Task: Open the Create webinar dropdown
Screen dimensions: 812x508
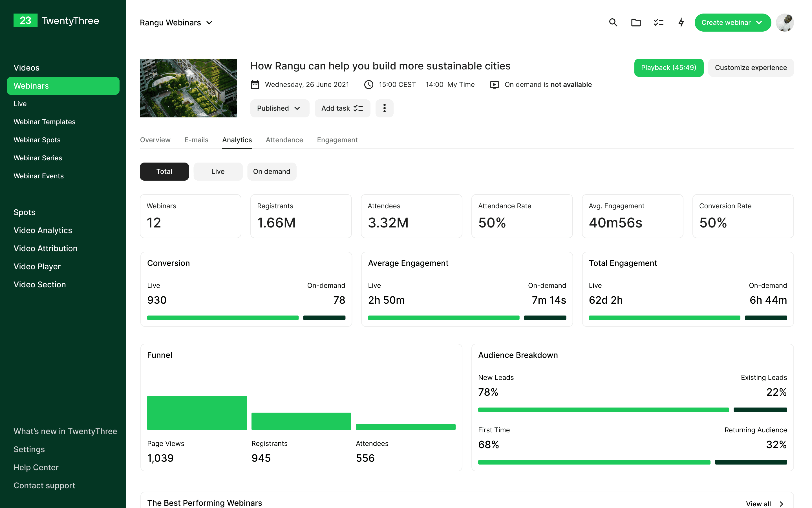Action: (732, 23)
